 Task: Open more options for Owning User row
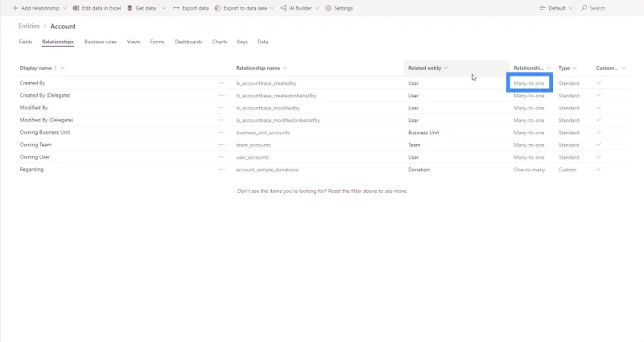[221, 157]
